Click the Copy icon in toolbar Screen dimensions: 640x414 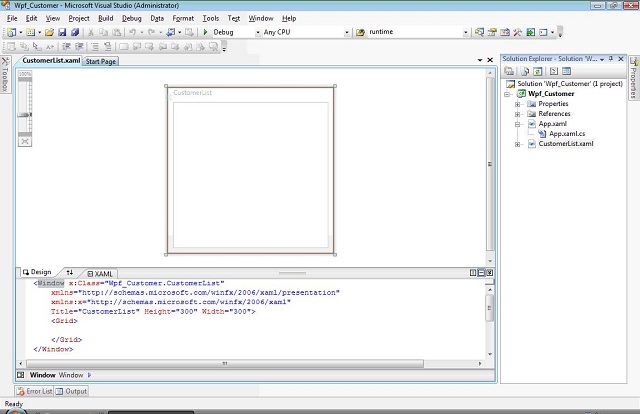[x=104, y=32]
